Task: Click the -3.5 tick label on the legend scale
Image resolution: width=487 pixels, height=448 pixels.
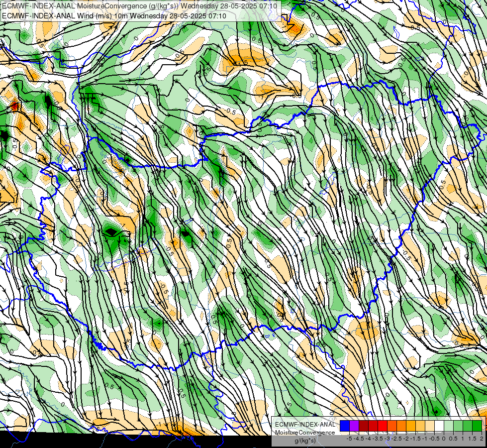Action: 378,439
